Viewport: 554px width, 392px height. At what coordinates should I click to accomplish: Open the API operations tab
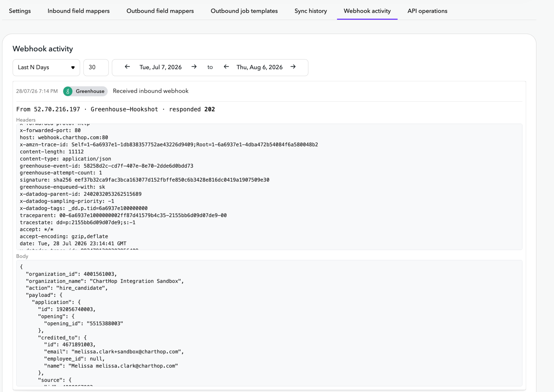click(x=427, y=11)
